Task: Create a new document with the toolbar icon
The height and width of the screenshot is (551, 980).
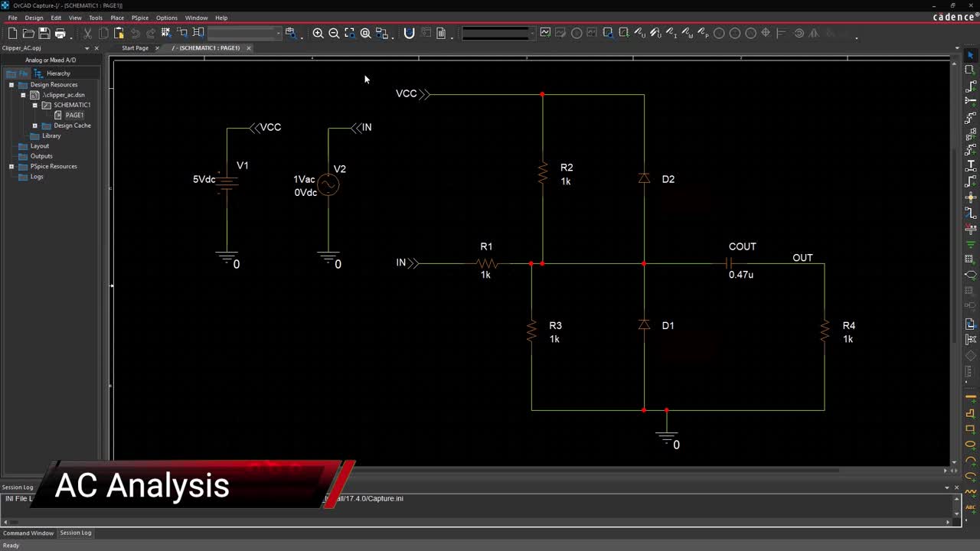Action: coord(13,33)
